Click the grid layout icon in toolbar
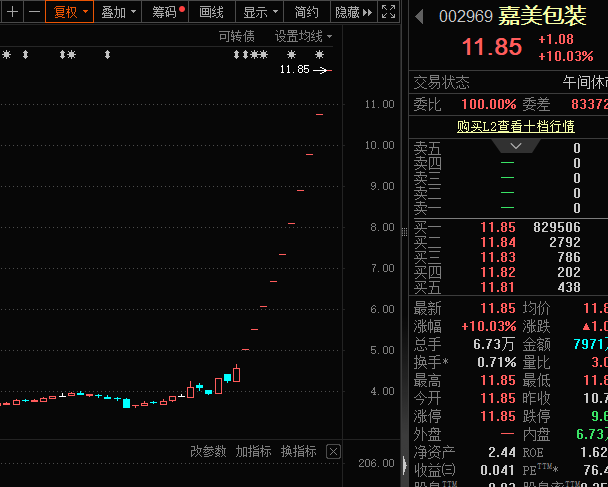 pyautogui.click(x=387, y=12)
